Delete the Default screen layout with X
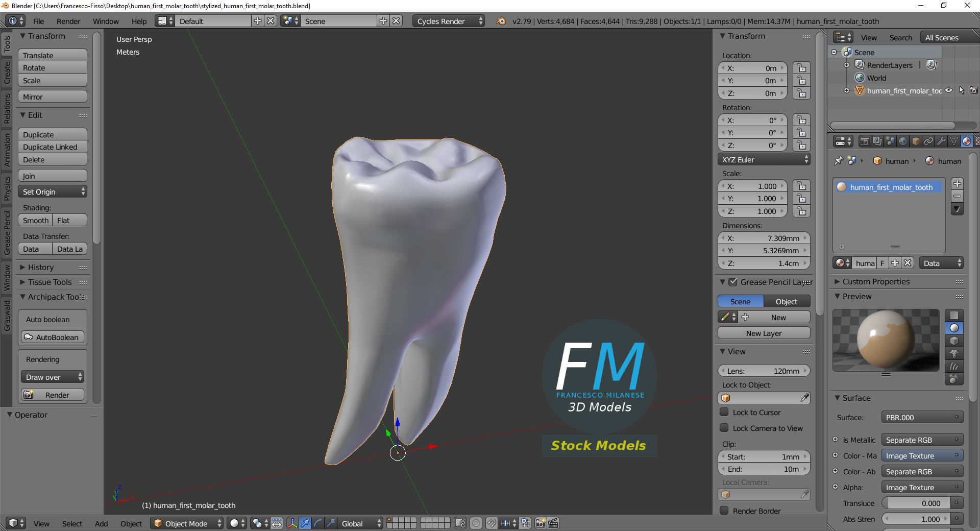Image resolution: width=980 pixels, height=531 pixels. pyautogui.click(x=271, y=21)
